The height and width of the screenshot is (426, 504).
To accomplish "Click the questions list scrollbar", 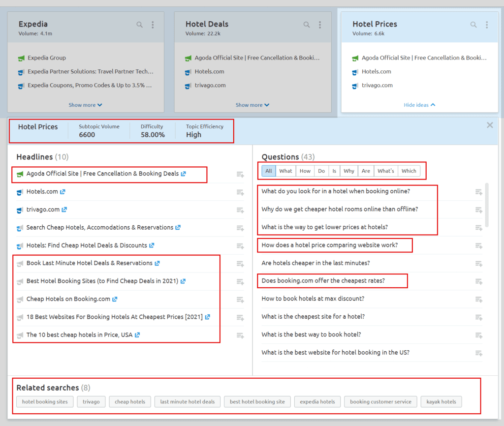I will pyautogui.click(x=487, y=205).
